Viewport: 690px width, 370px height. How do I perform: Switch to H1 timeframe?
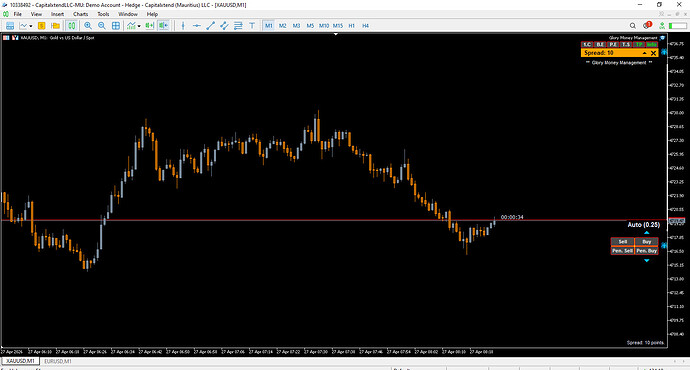pos(352,26)
